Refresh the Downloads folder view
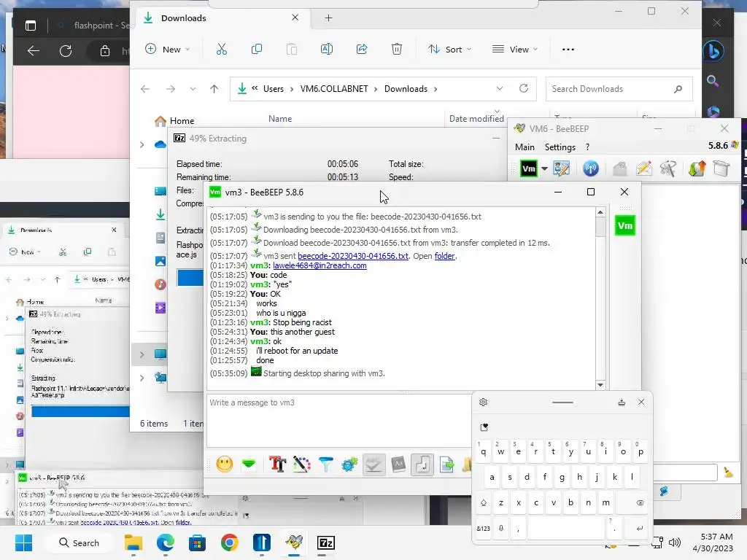This screenshot has width=747, height=560. coord(524,88)
